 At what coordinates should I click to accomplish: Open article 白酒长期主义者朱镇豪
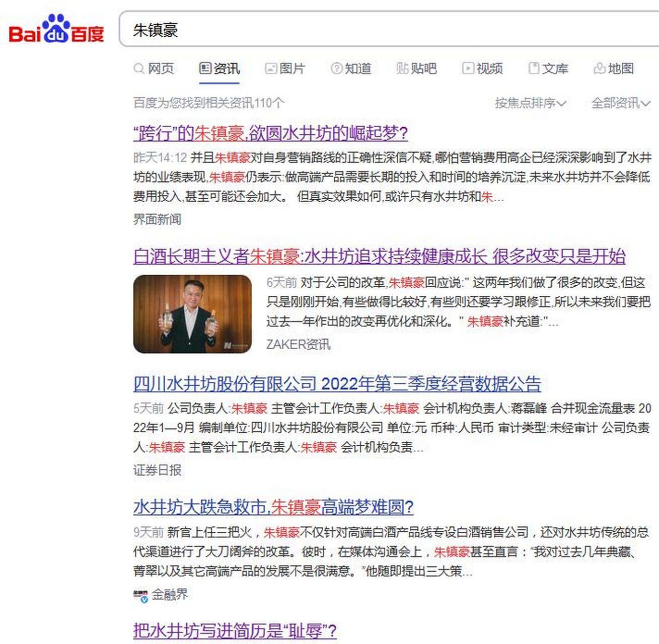(x=380, y=257)
